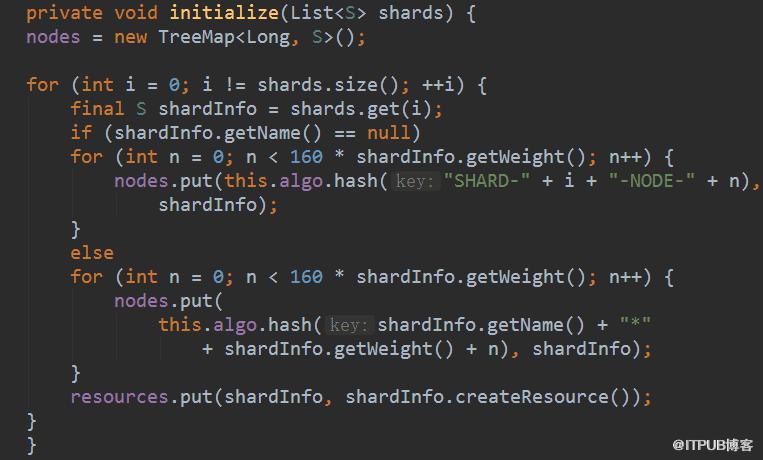Click "nodes" on the TreeMap assignment line
Viewport: 763px width, 460px height.
(x=53, y=37)
